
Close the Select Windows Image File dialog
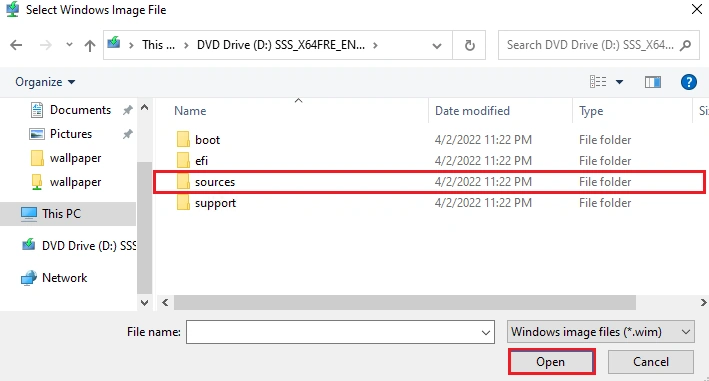point(696,9)
